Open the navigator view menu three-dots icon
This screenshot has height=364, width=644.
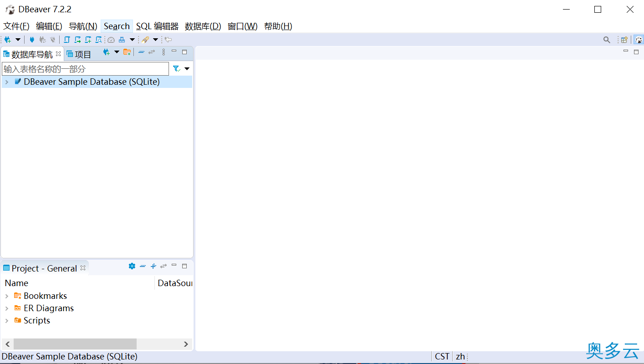point(164,52)
